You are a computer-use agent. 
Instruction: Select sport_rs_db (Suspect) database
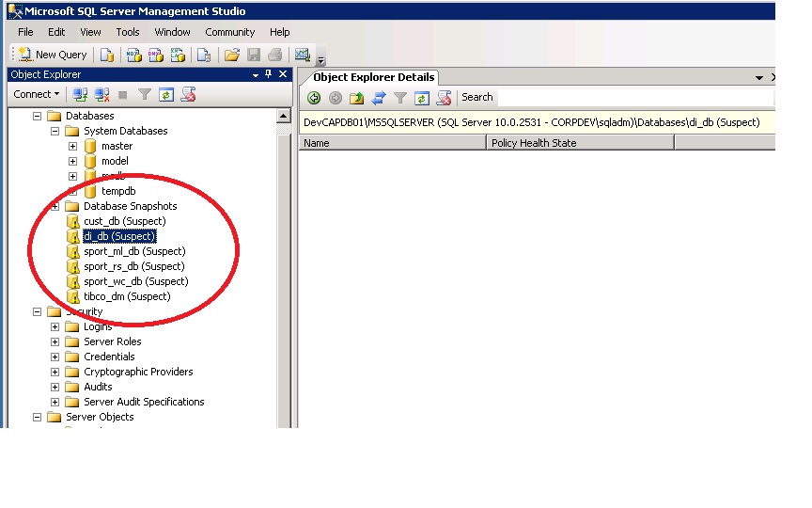click(x=134, y=266)
